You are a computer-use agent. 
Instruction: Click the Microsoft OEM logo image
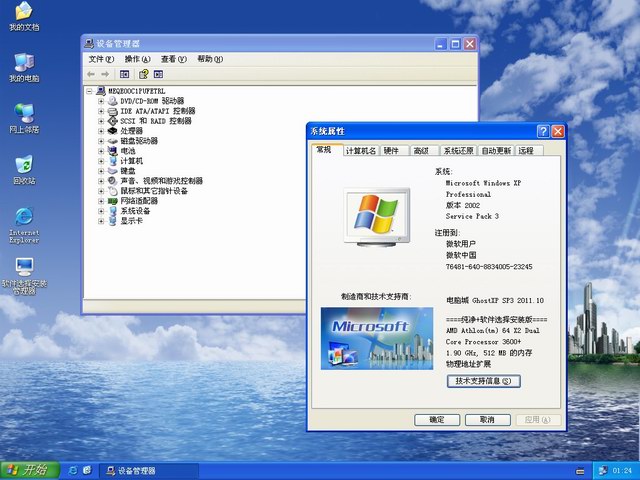pyautogui.click(x=377, y=338)
